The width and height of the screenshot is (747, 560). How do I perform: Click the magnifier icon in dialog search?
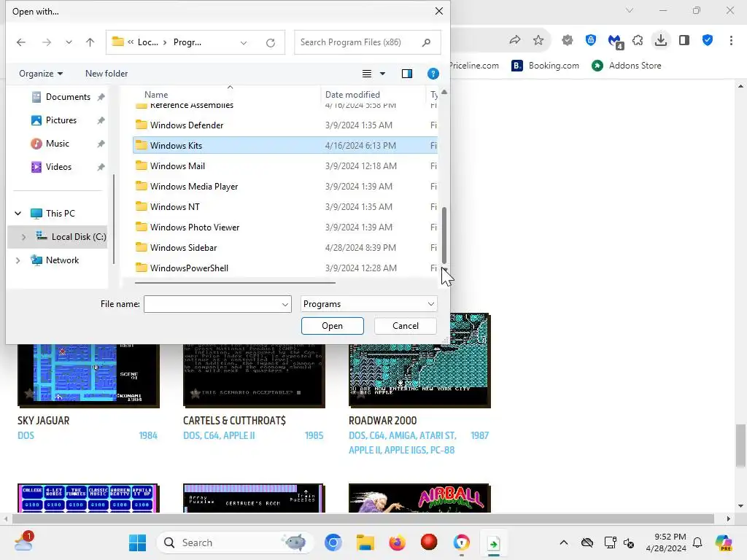tap(426, 42)
